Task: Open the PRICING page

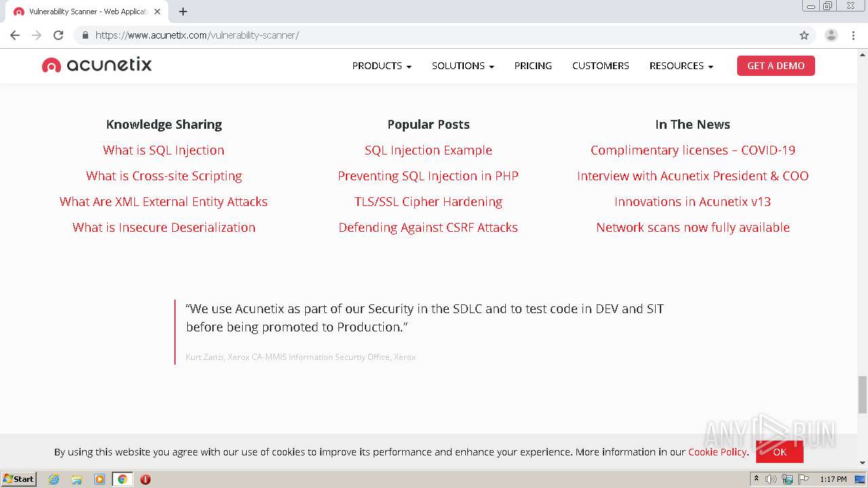Action: click(533, 66)
